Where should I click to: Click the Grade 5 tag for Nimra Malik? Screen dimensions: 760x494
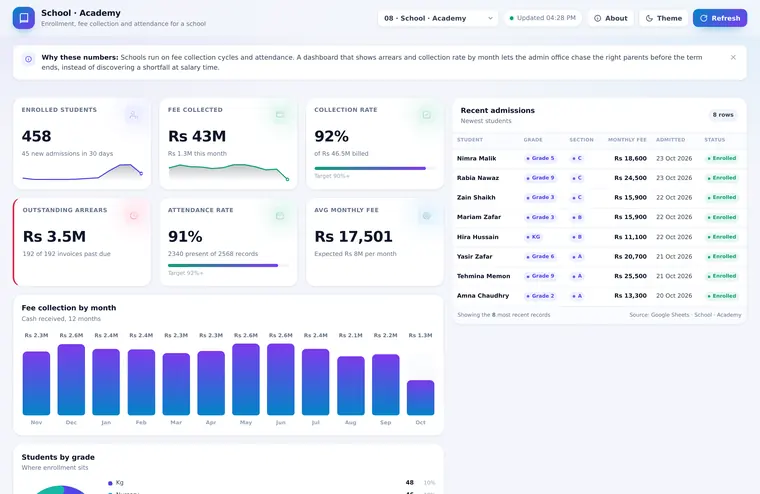540,158
